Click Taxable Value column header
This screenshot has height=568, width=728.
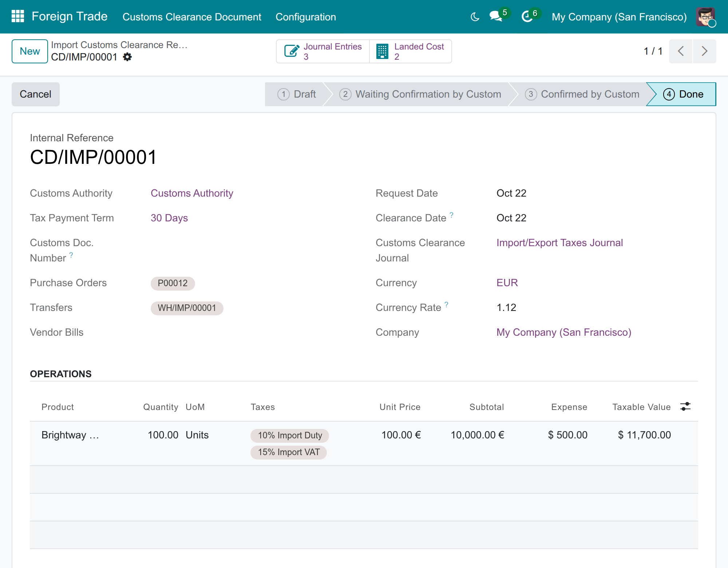tap(641, 407)
